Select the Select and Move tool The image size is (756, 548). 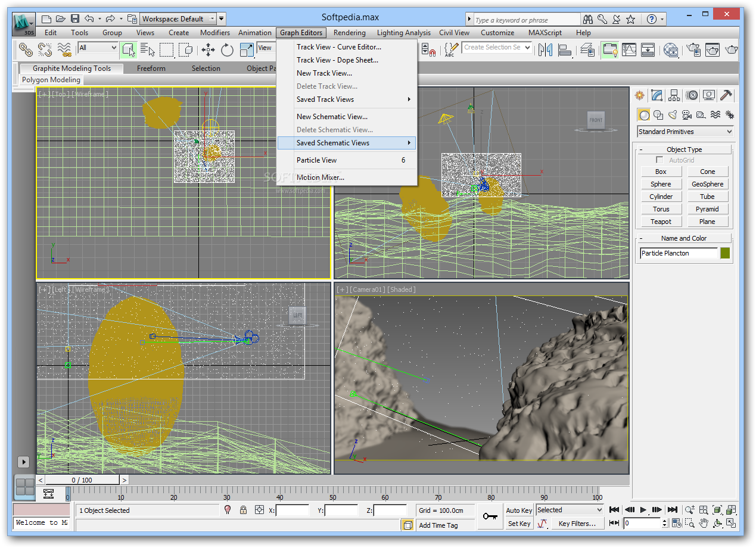point(209,49)
